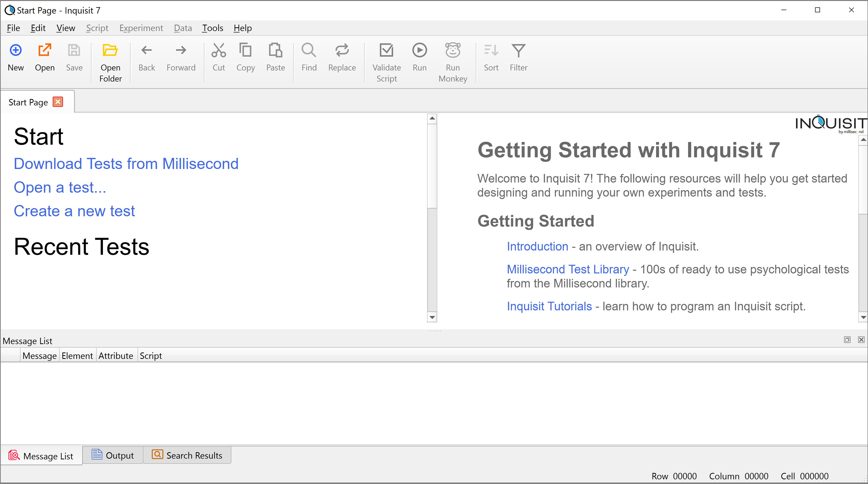The image size is (868, 484).
Task: Click the start pane scrollbar thumb
Action: [x=432, y=166]
